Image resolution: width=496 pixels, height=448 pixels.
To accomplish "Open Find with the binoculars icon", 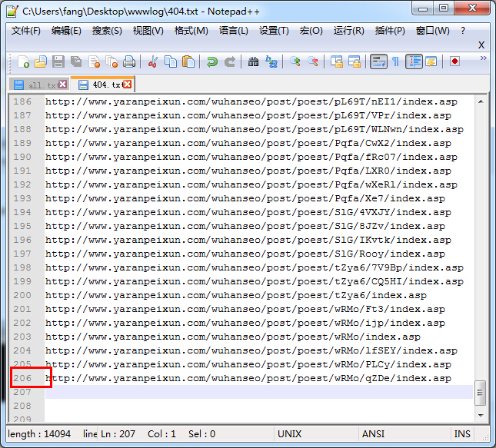I will pyautogui.click(x=253, y=61).
